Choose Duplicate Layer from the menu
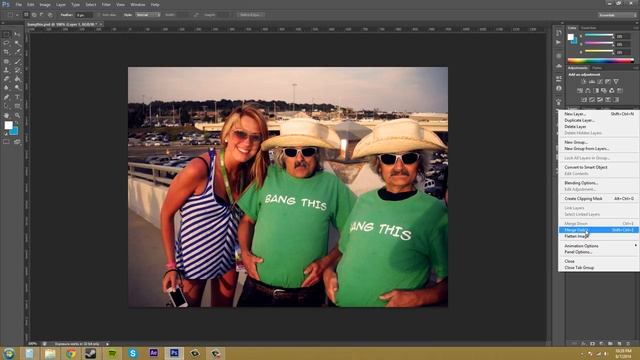Screen dimensions: 640x360 (x=598, y=120)
